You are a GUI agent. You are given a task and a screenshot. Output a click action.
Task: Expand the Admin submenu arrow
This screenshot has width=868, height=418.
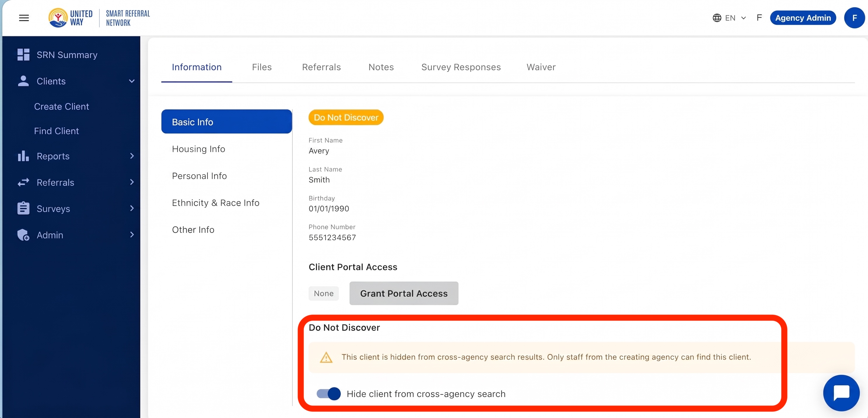pyautogui.click(x=132, y=234)
